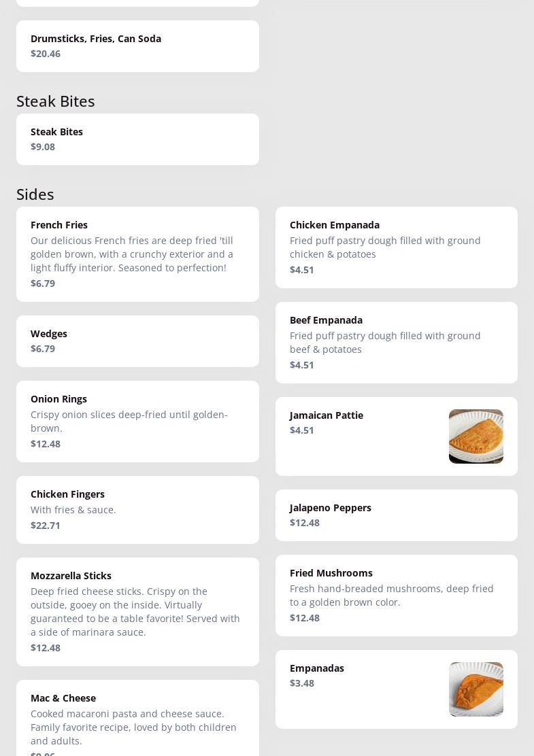Select Mozzarella Sticks menu item
The image size is (534, 756).
71,576
